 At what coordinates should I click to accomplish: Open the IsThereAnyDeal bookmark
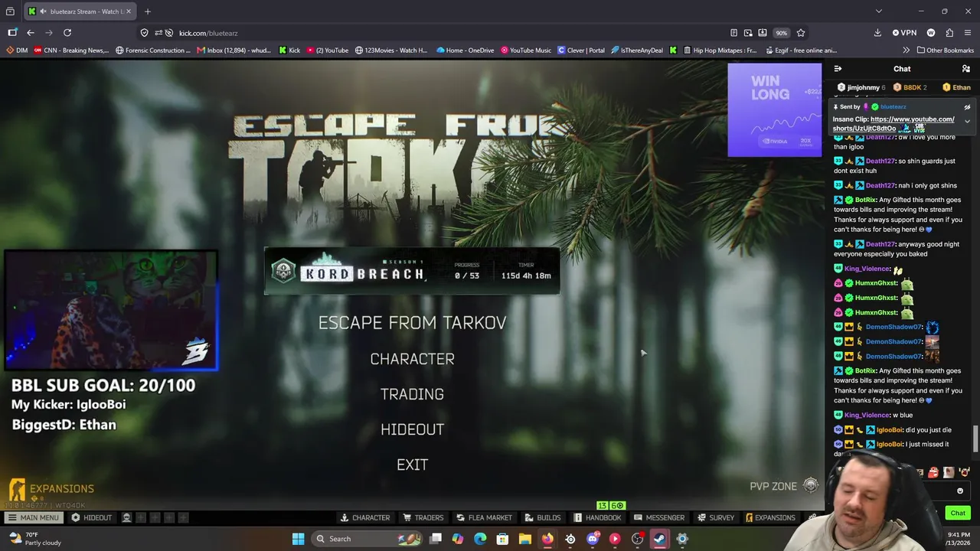pyautogui.click(x=637, y=51)
